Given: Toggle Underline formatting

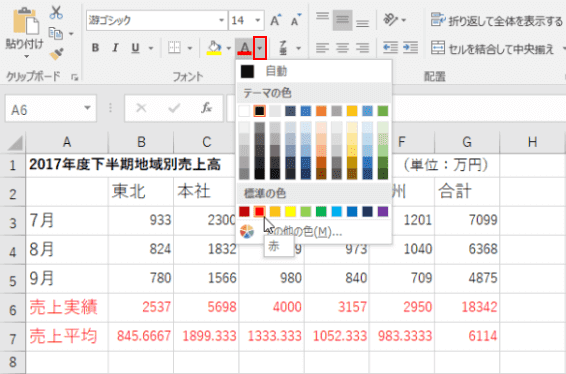Looking at the screenshot, I should (135, 48).
